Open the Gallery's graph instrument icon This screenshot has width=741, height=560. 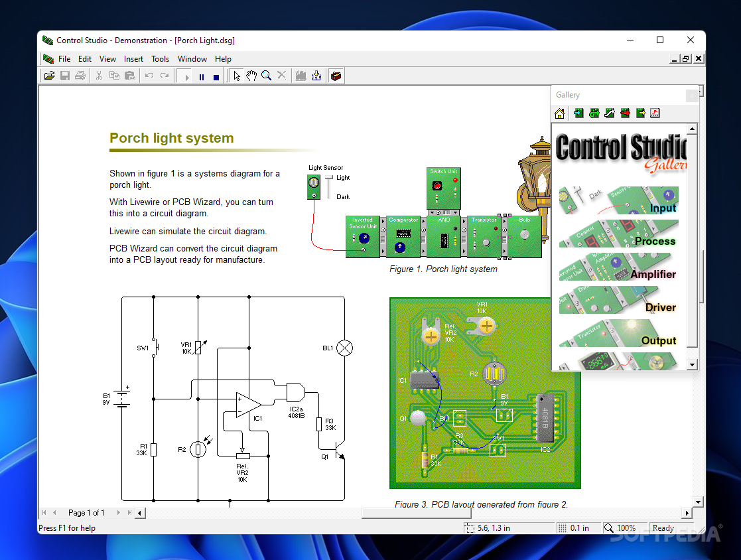coord(655,113)
